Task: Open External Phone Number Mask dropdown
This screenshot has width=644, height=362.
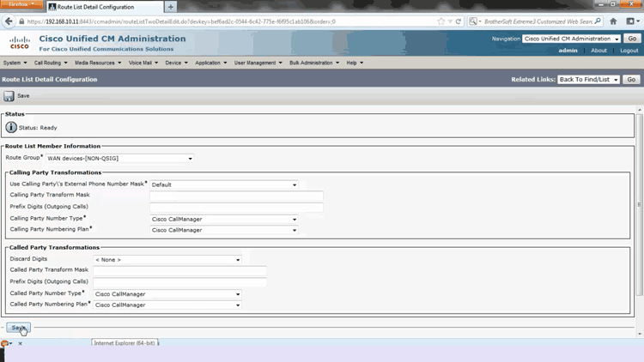Action: (x=224, y=184)
